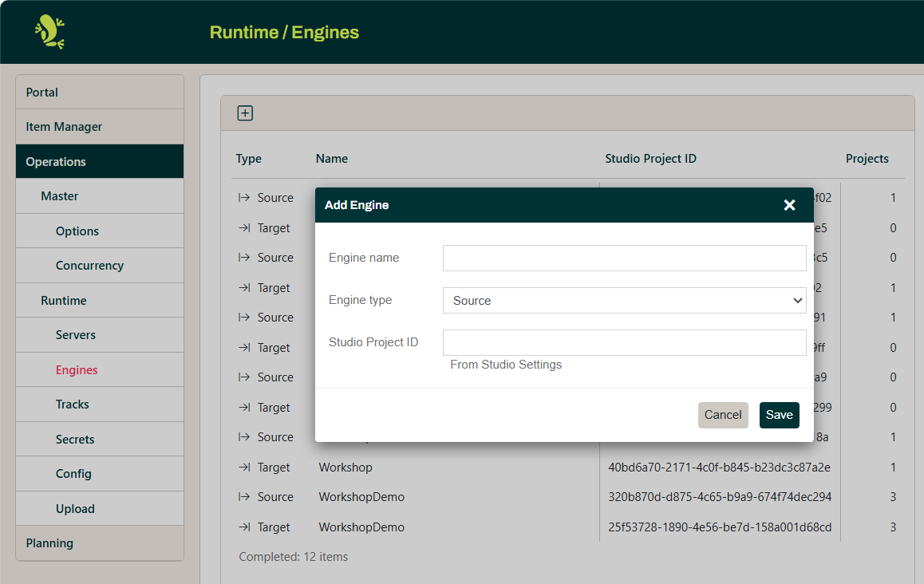
Task: Open the Servers section
Action: coord(76,334)
